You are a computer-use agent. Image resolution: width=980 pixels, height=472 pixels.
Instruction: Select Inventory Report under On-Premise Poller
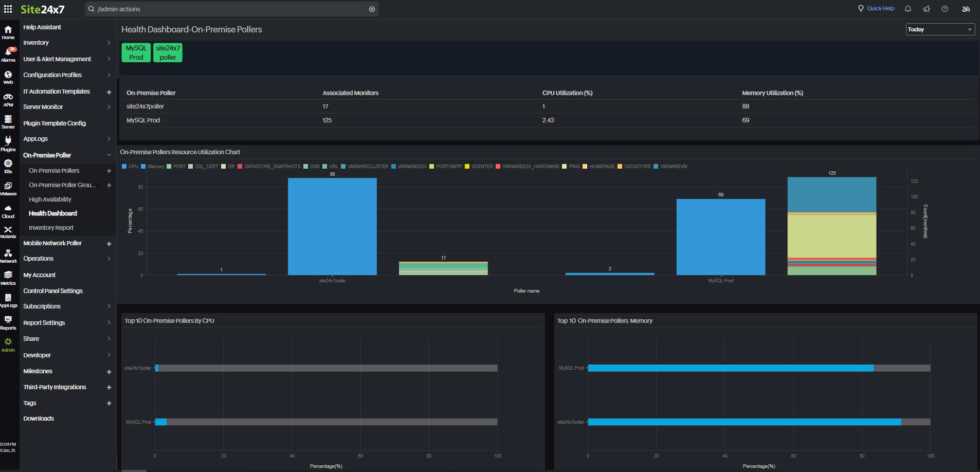pos(51,227)
